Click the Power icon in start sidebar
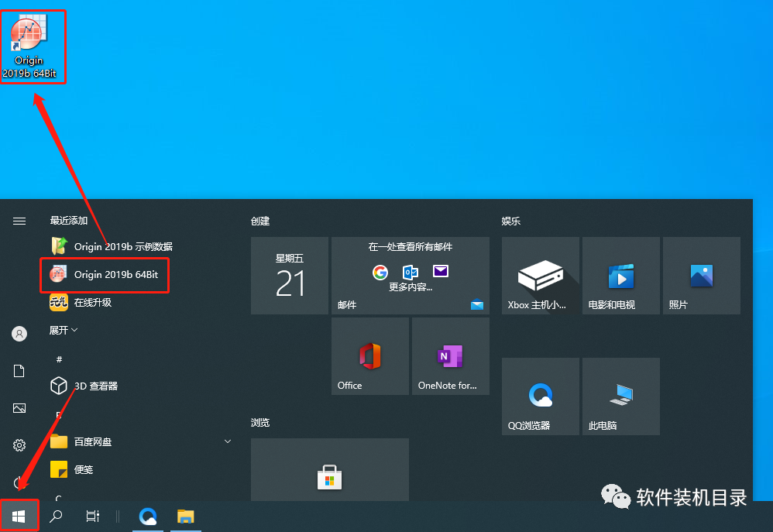 pos(19,482)
